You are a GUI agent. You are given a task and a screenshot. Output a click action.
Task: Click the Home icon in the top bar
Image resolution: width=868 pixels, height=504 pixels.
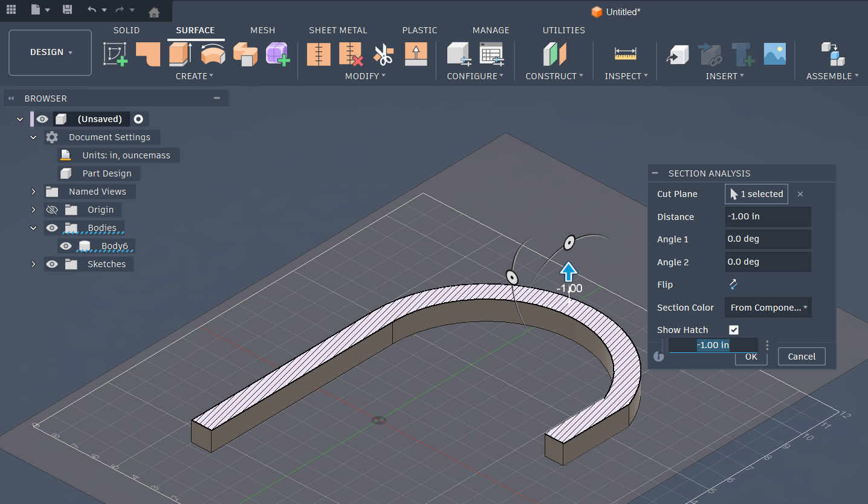point(154,12)
